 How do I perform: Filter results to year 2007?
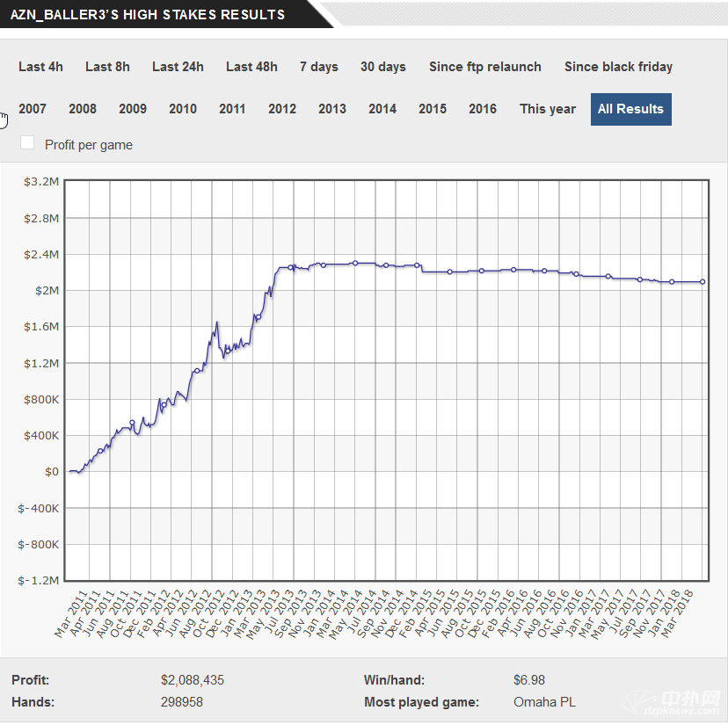tap(33, 109)
